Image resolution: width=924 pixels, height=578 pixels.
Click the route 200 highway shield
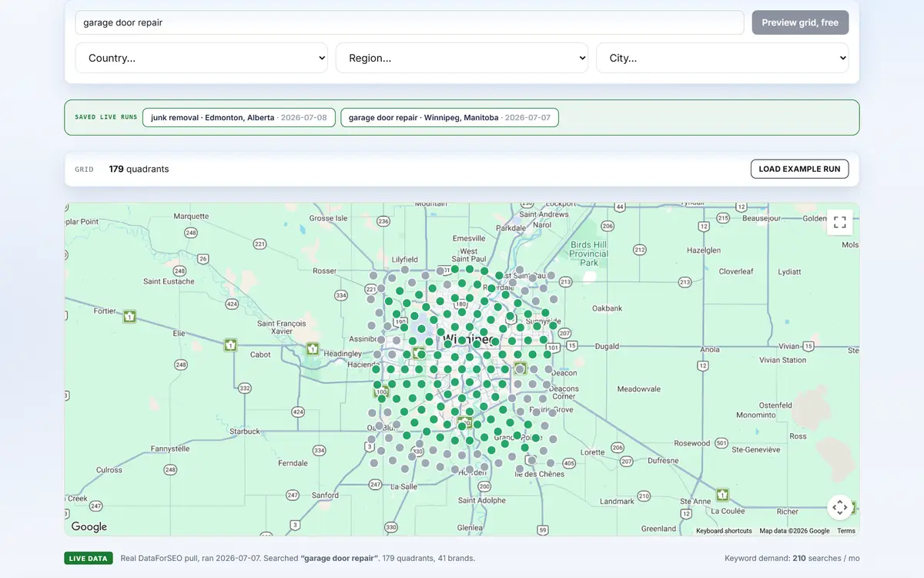click(x=484, y=486)
